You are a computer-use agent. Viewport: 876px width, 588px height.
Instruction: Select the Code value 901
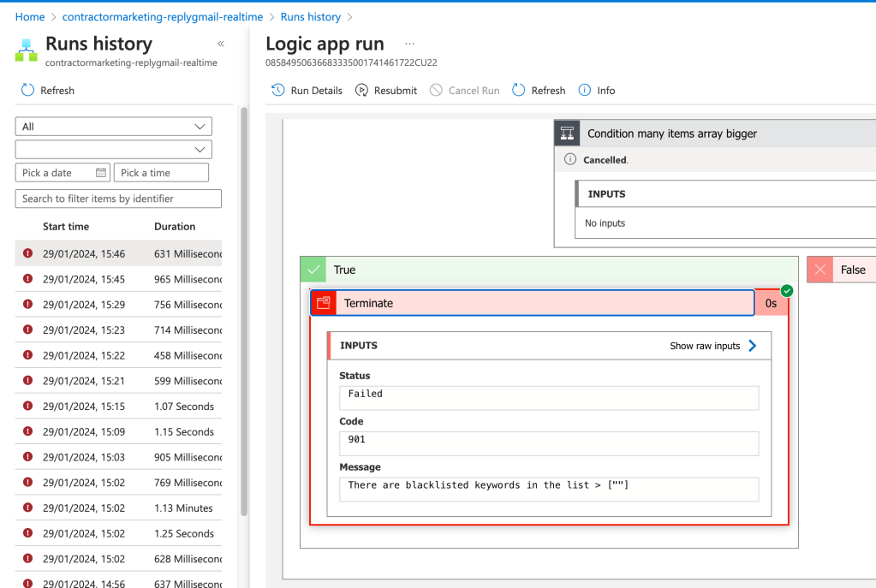tap(549, 443)
